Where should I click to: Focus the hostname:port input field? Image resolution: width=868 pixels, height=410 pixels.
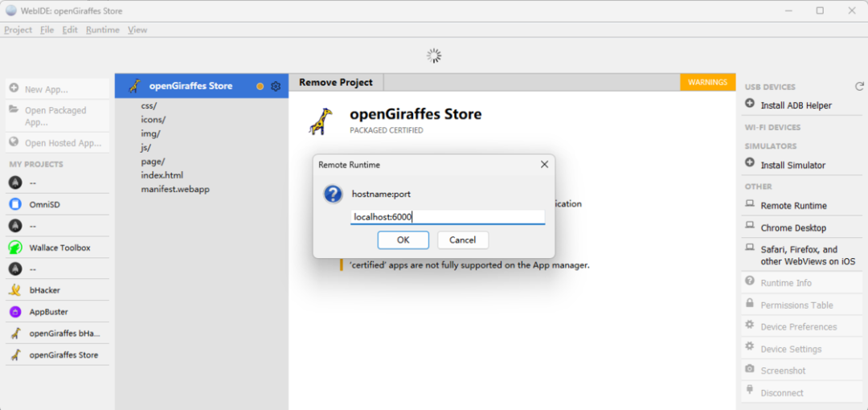point(448,217)
